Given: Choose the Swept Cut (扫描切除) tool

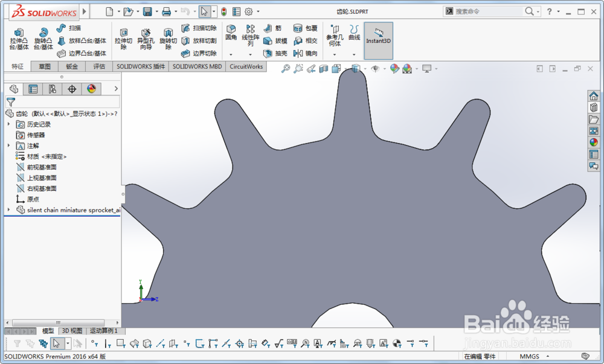Looking at the screenshot, I should (199, 28).
